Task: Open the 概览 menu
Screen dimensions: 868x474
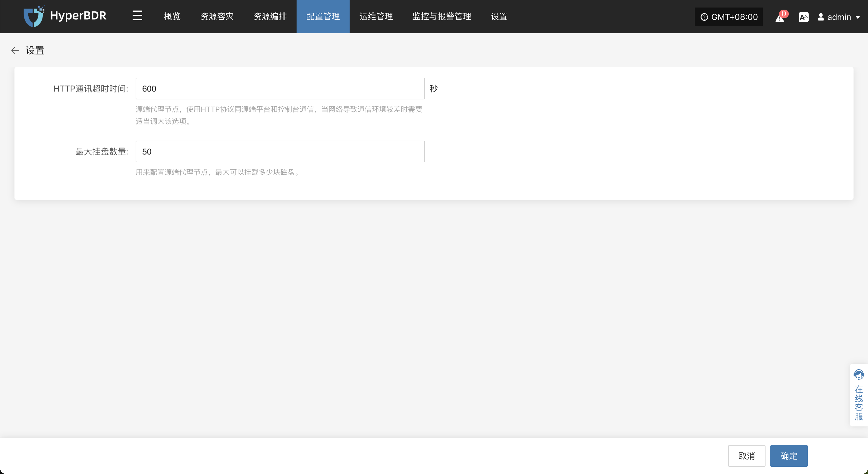Action: coord(172,17)
